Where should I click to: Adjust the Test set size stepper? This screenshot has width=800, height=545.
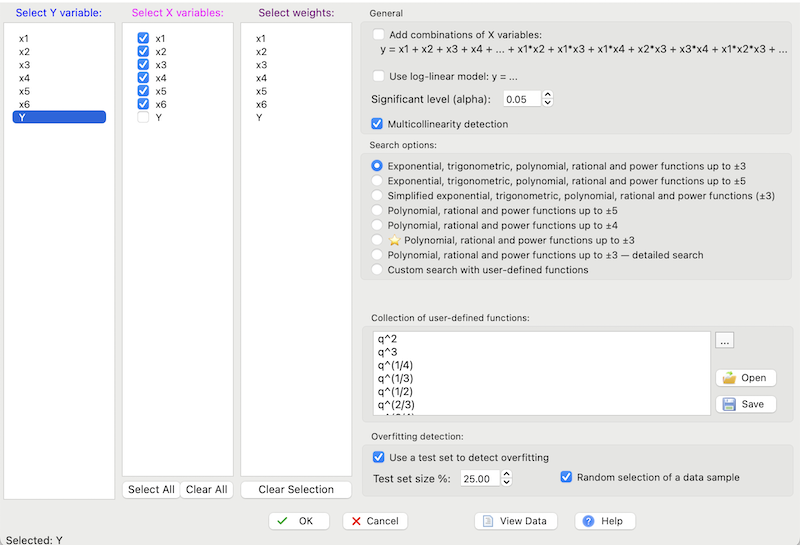pyautogui.click(x=506, y=478)
